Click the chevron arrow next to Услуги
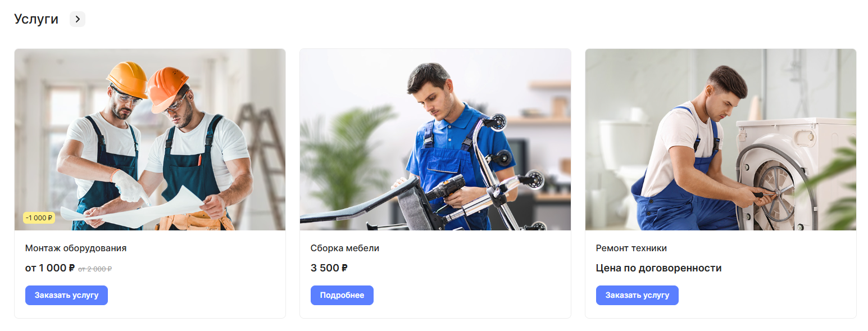This screenshot has width=868, height=331. [x=78, y=19]
